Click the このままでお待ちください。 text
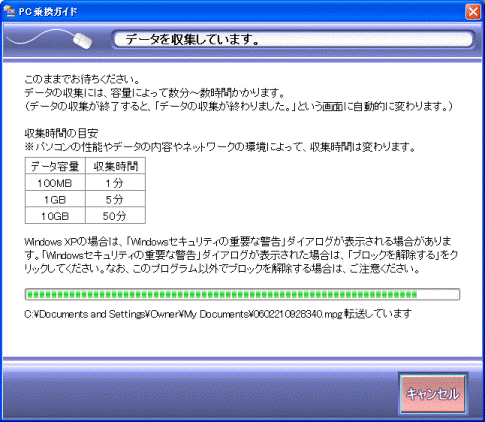This screenshot has width=485, height=422. point(82,79)
